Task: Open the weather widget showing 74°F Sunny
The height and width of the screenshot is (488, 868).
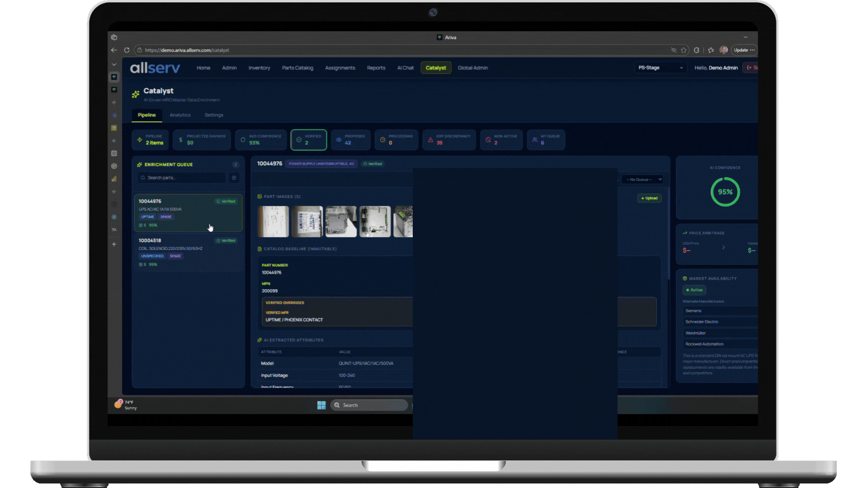Action: click(126, 405)
